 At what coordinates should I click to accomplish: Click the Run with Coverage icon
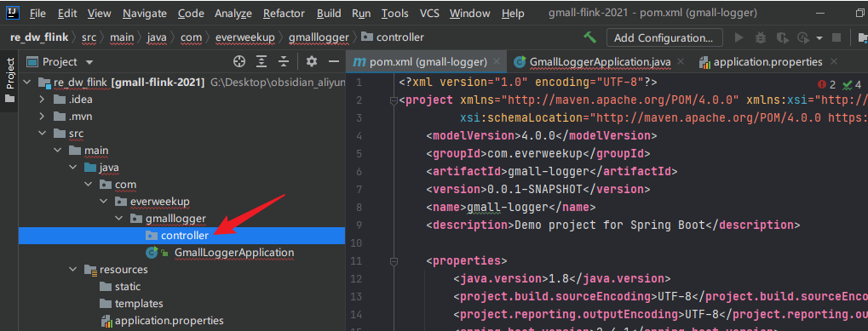click(x=782, y=37)
